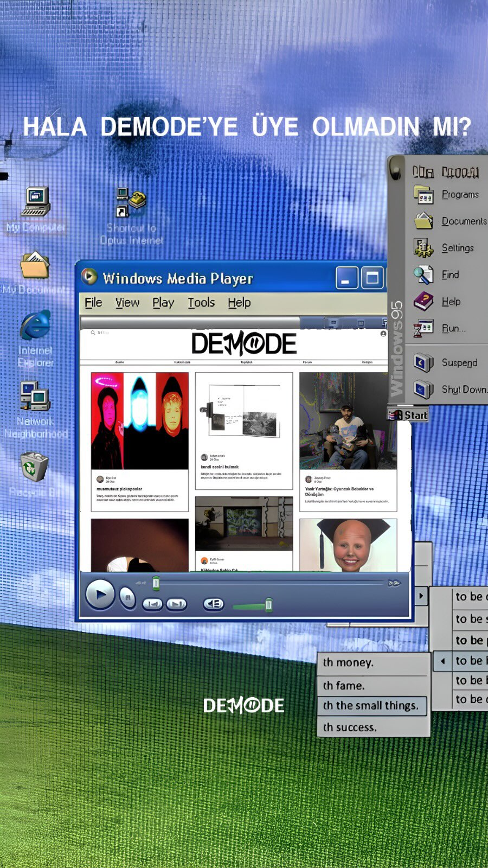Skip to the next track
This screenshot has height=868, width=488.
coord(176,604)
